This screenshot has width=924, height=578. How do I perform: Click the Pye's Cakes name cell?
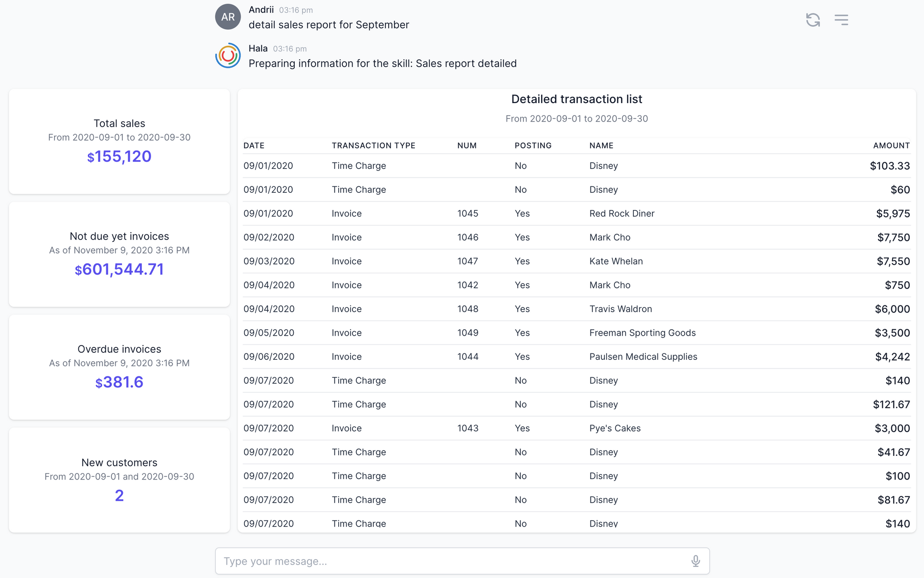click(x=615, y=428)
